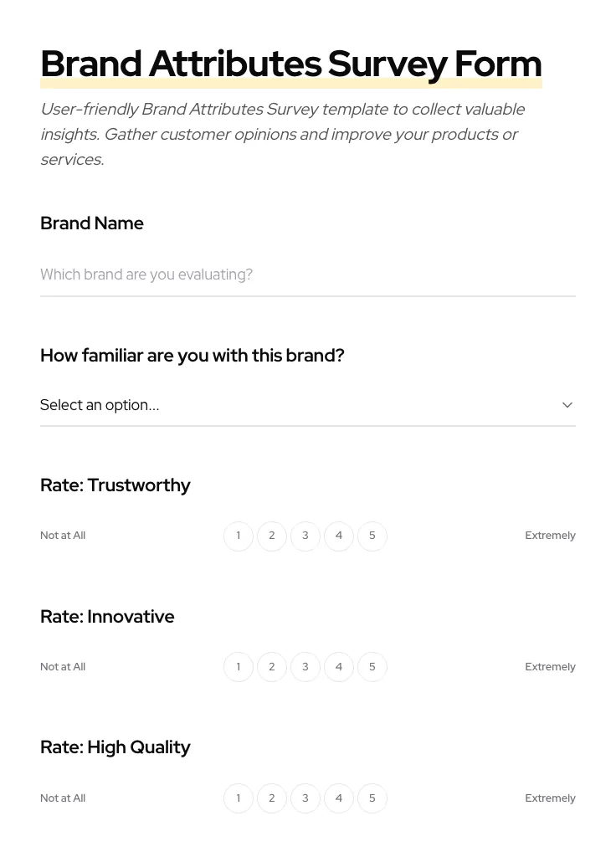This screenshot has width=616, height=857.
Task: Rate High Quality as 4
Action: point(339,798)
